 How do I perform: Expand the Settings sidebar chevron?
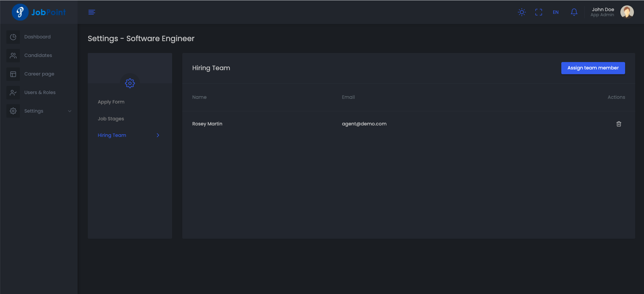70,111
